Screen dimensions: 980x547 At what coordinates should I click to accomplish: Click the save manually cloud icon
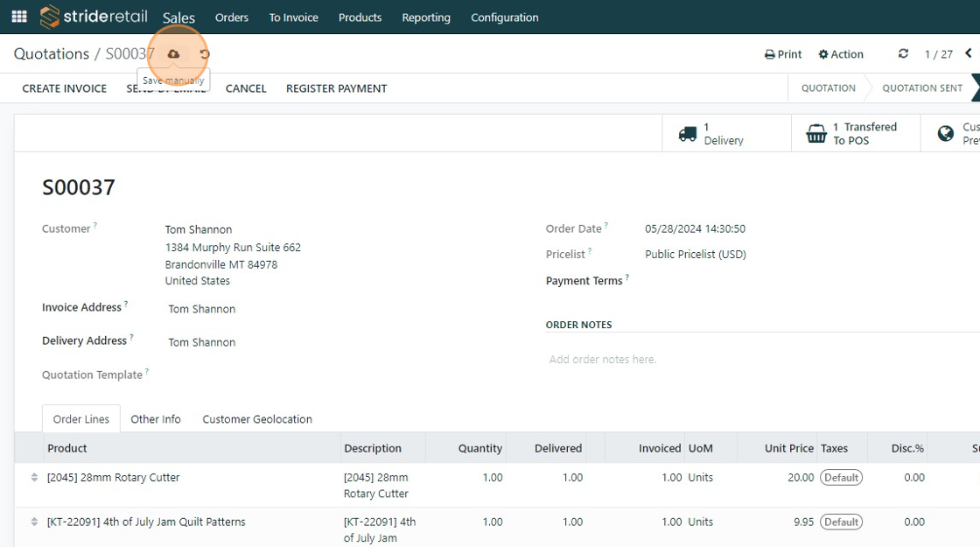click(x=173, y=54)
